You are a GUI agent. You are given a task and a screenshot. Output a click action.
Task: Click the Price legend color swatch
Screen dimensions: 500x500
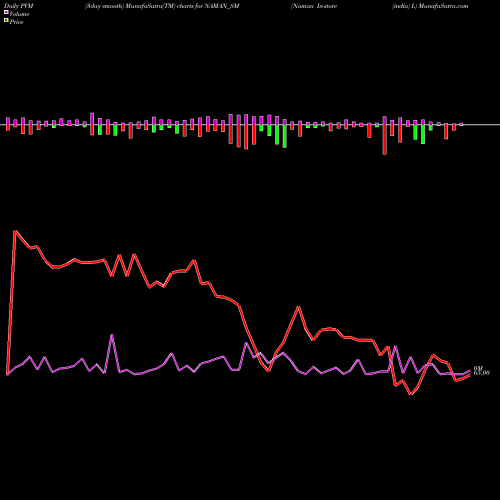[x=6, y=21]
